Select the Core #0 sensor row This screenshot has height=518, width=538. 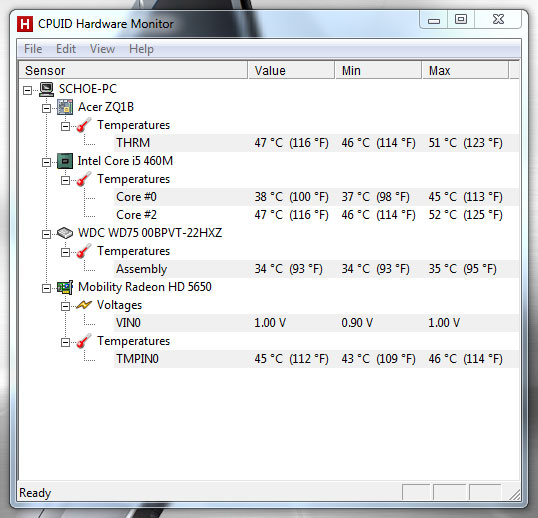316,197
